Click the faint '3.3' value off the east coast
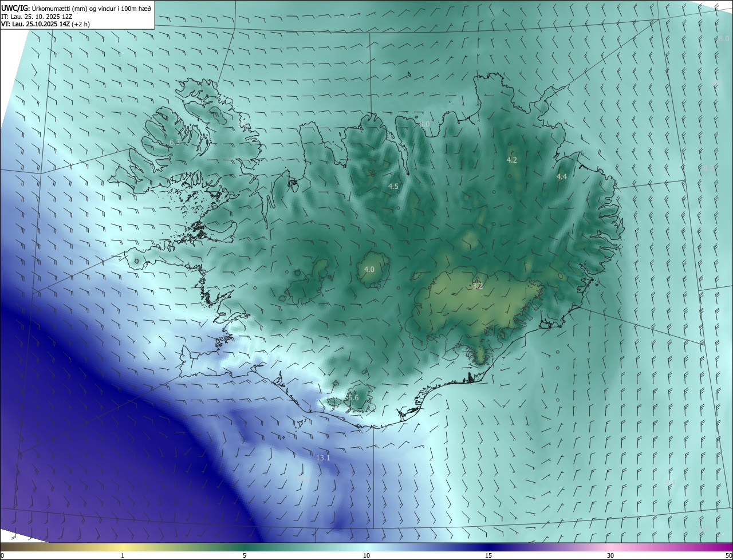 [709, 168]
